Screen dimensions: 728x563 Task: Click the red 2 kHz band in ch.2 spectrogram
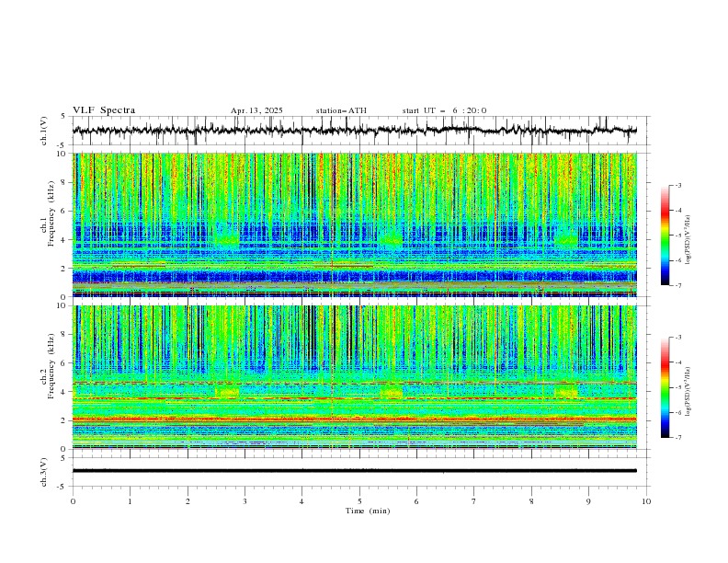click(x=355, y=419)
